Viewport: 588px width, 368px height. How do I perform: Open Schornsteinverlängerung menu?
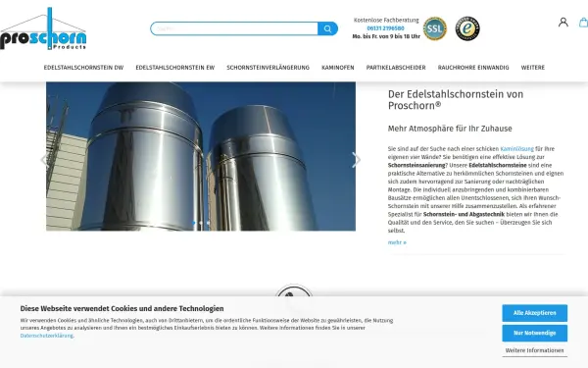[268, 68]
